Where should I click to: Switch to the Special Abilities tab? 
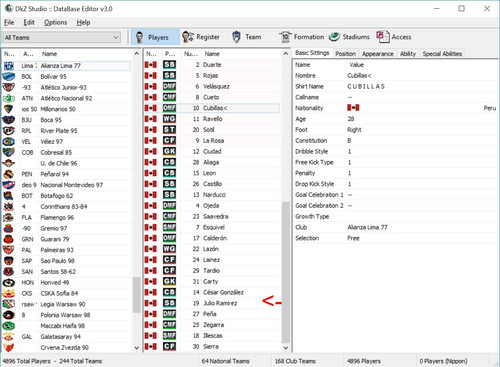pos(442,54)
